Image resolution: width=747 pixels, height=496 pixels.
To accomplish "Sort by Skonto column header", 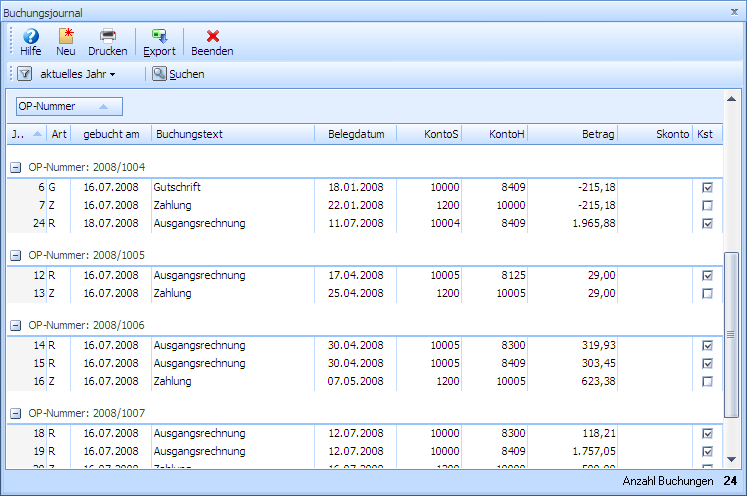I will click(656, 134).
